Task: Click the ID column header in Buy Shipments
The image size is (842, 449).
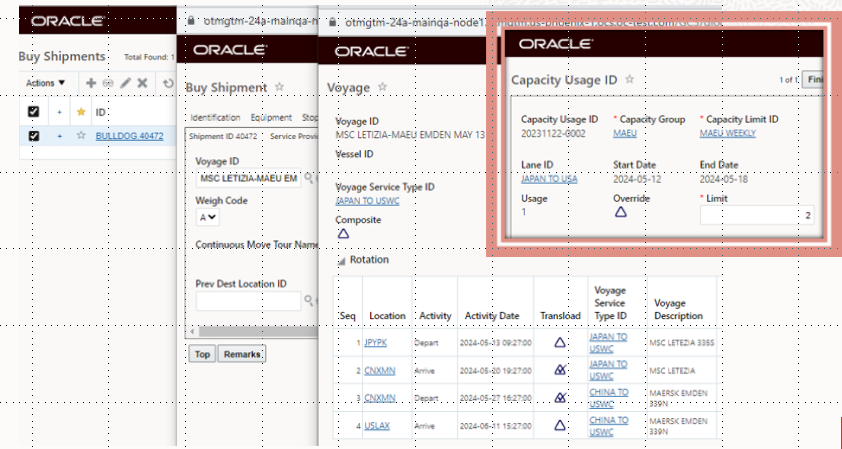Action: coord(100,112)
